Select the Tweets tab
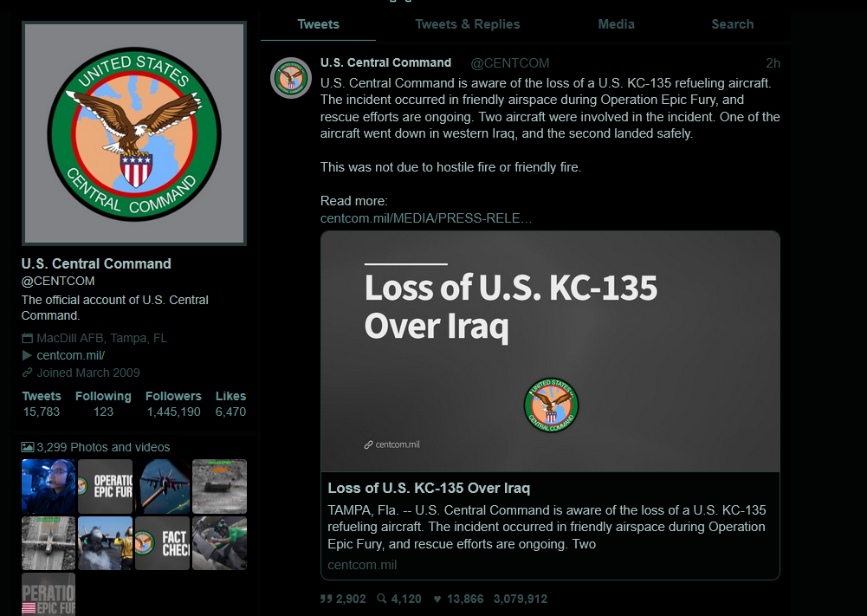 318,24
